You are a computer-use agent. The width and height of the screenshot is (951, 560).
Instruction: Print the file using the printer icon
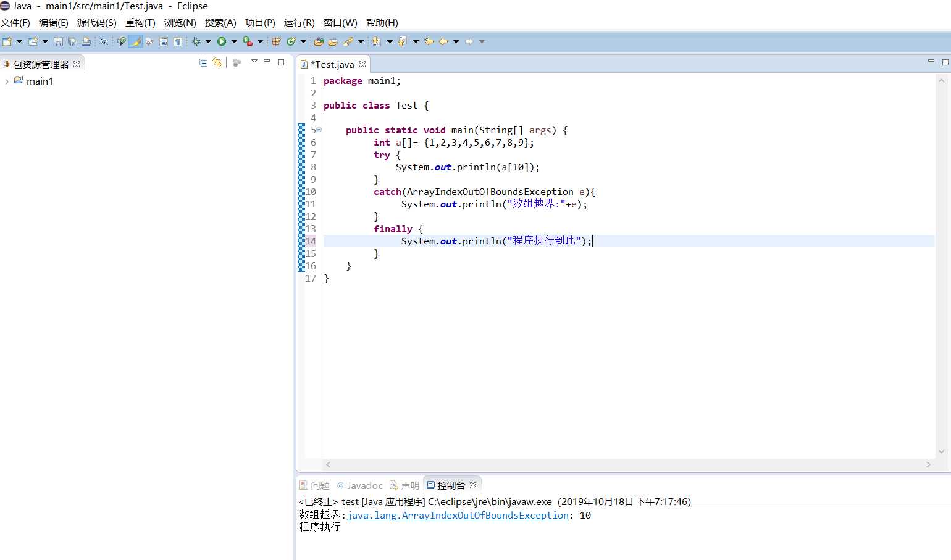pyautogui.click(x=86, y=41)
